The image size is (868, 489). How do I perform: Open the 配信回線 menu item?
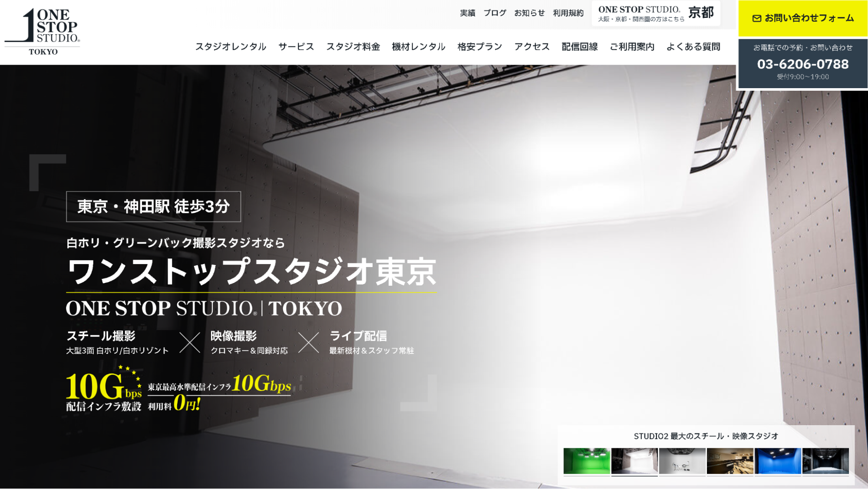[x=580, y=46]
